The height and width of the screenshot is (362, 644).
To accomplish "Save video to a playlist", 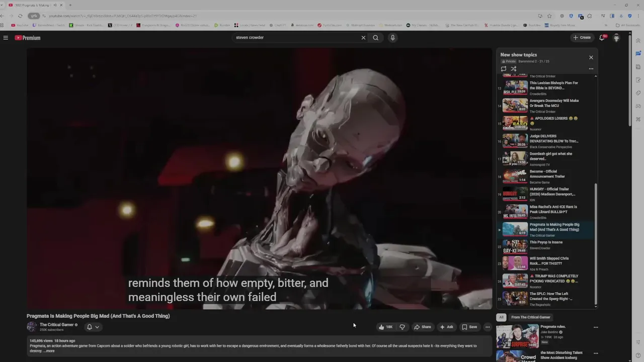I will pos(469,327).
